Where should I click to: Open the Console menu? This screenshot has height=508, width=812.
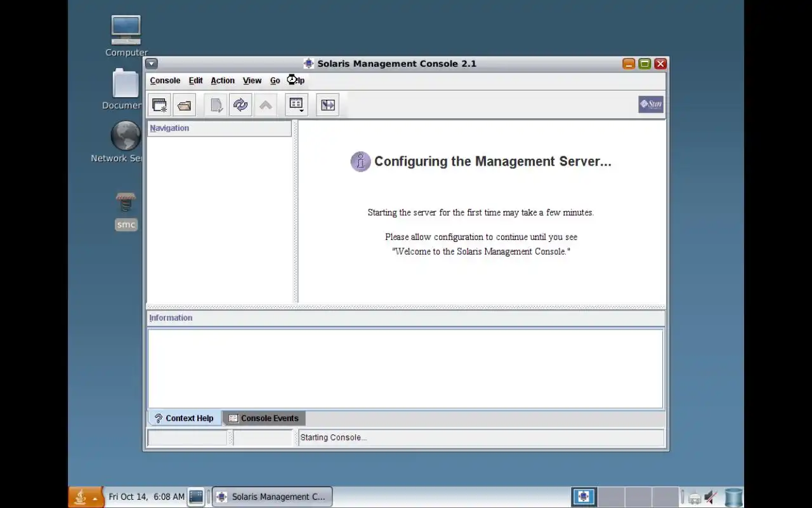pos(165,81)
